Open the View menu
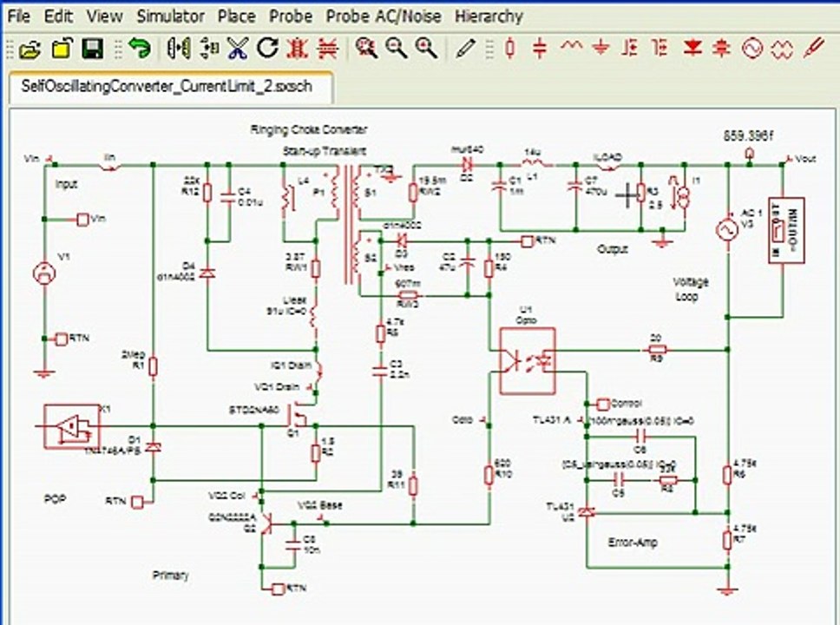Viewport: 840px width, 625px height. 104,16
